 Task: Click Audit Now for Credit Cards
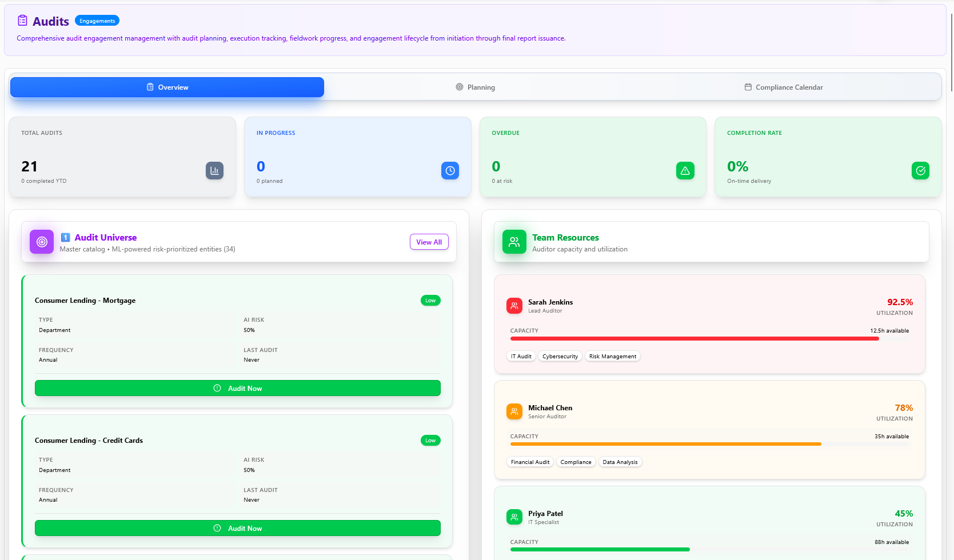tap(238, 528)
